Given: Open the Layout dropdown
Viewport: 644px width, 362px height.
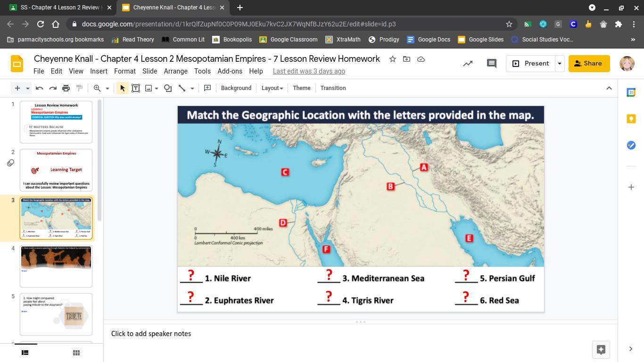Looking at the screenshot, I should click(272, 88).
